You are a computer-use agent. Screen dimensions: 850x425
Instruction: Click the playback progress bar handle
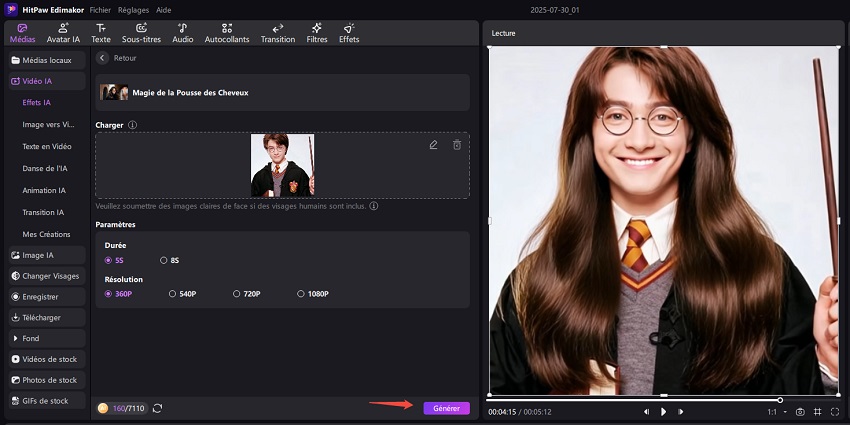780,400
